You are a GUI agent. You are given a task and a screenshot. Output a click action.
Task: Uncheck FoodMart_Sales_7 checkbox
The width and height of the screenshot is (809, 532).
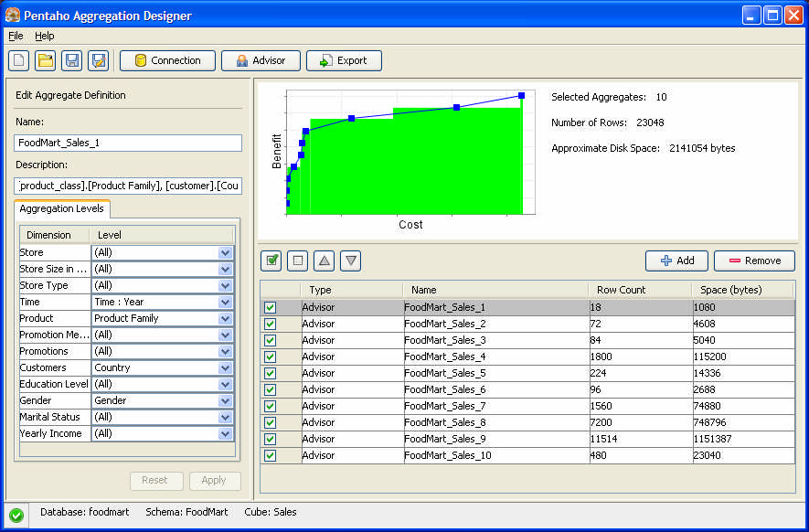click(x=270, y=406)
